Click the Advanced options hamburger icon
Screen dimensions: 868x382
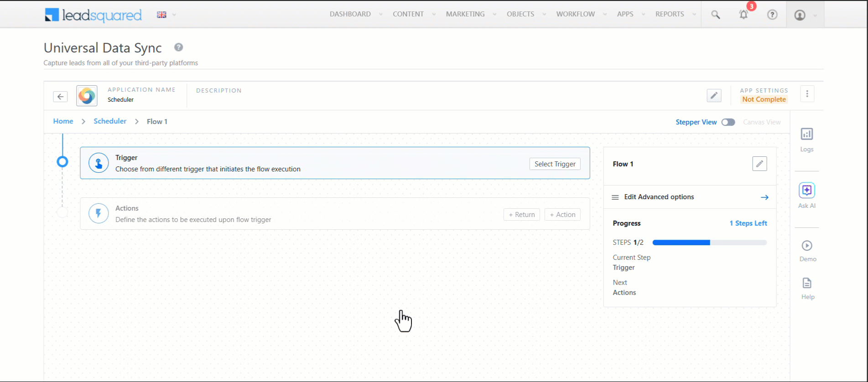(x=615, y=197)
